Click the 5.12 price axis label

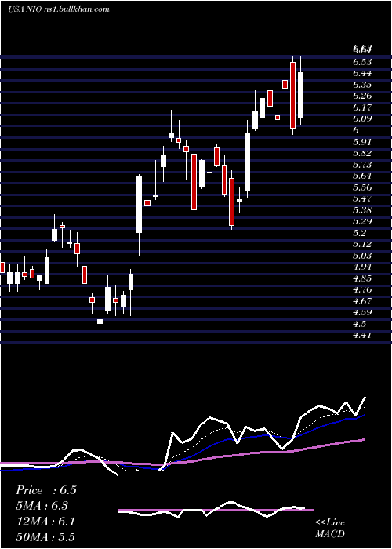[x=362, y=244]
